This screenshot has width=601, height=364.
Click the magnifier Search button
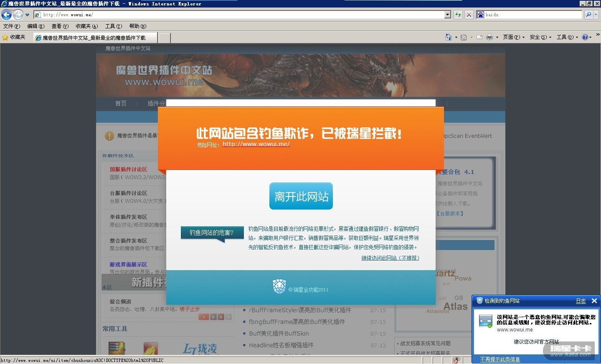click(x=588, y=15)
